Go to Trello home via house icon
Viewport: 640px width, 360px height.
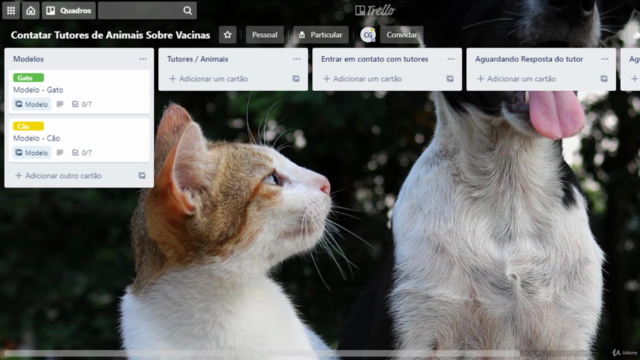31,11
